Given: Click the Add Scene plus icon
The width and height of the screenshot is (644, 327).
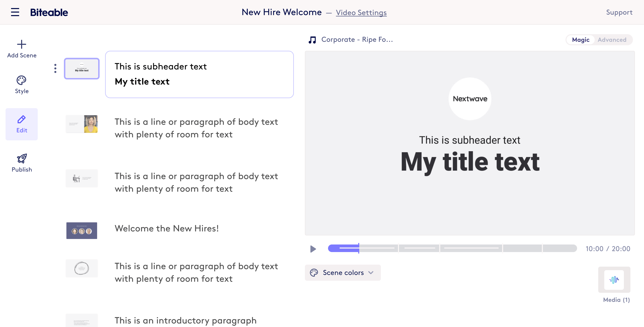Looking at the screenshot, I should click(22, 45).
